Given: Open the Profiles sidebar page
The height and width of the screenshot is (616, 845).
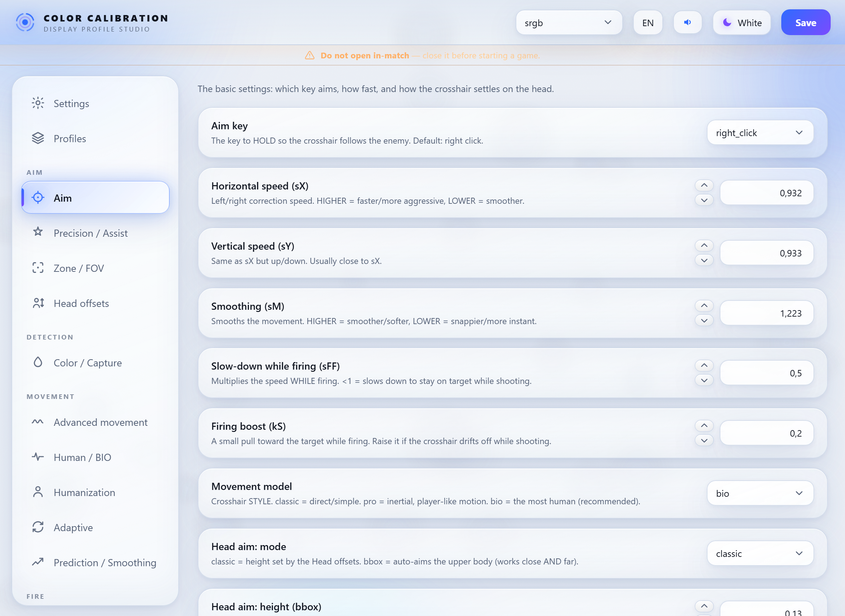Looking at the screenshot, I should coord(96,138).
